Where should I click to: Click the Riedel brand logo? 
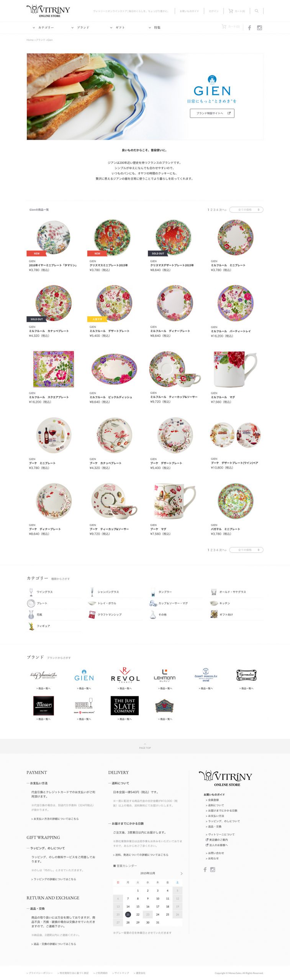pos(84,706)
